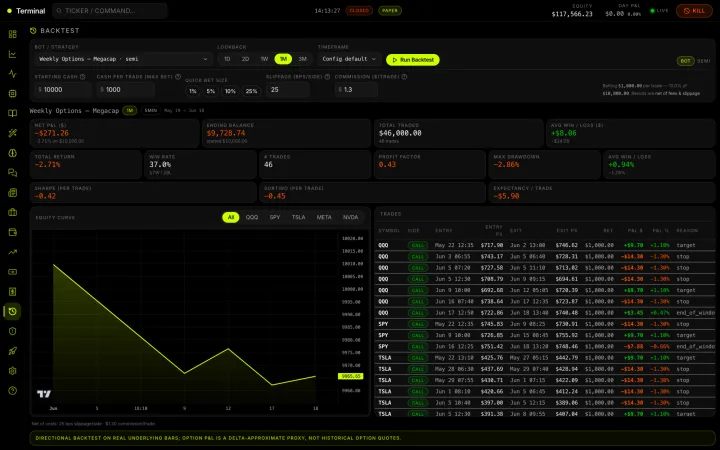720x450 pixels.
Task: Select the 1M lookback option
Action: tap(283, 59)
